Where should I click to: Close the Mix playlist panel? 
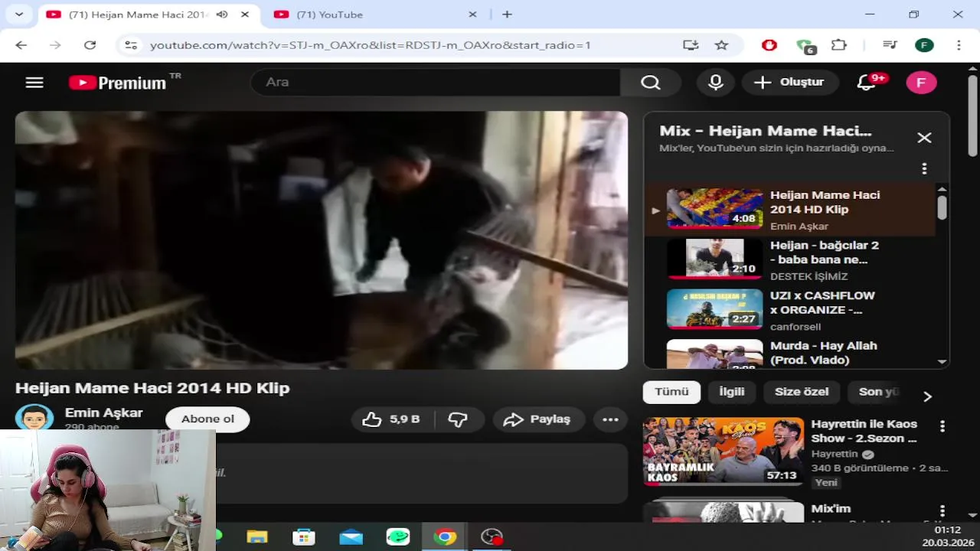tap(924, 138)
